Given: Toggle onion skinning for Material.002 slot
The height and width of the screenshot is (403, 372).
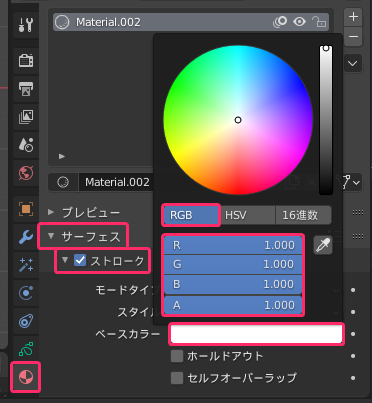Looking at the screenshot, I should pyautogui.click(x=280, y=22).
